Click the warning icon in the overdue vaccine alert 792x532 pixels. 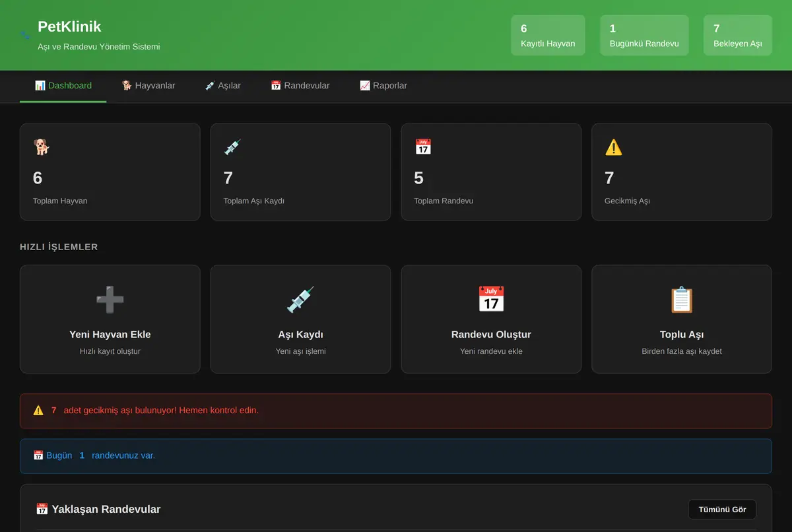[x=38, y=411]
